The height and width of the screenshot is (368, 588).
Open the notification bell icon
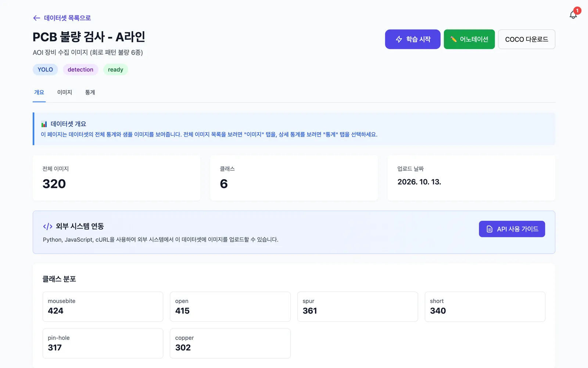pyautogui.click(x=573, y=15)
